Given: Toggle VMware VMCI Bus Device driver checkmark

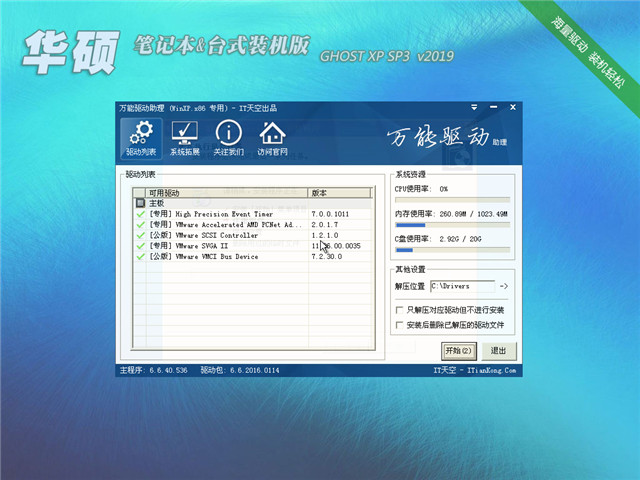Looking at the screenshot, I should [x=140, y=256].
